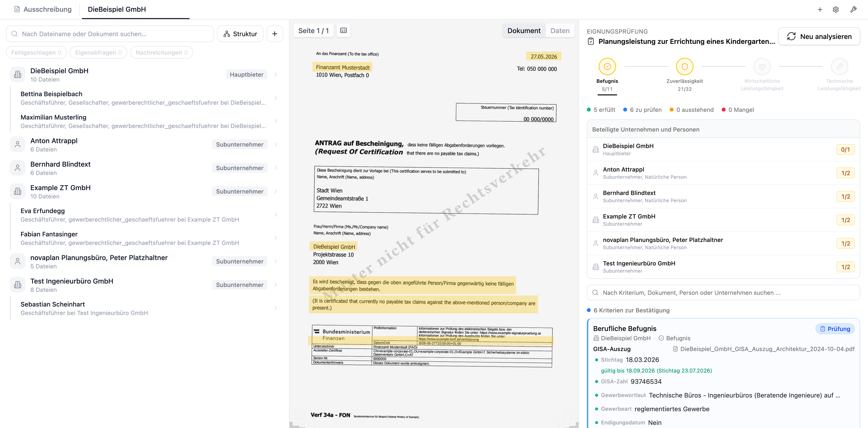The height and width of the screenshot is (428, 868).
Task: Focus the Nach Kriterium search field
Action: [x=723, y=293]
